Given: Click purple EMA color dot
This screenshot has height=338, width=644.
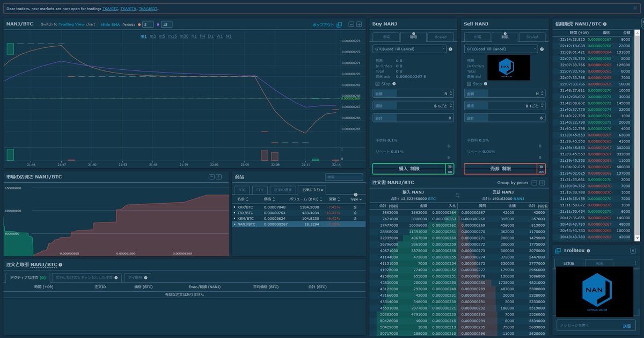Looking at the screenshot, I should [x=158, y=24].
